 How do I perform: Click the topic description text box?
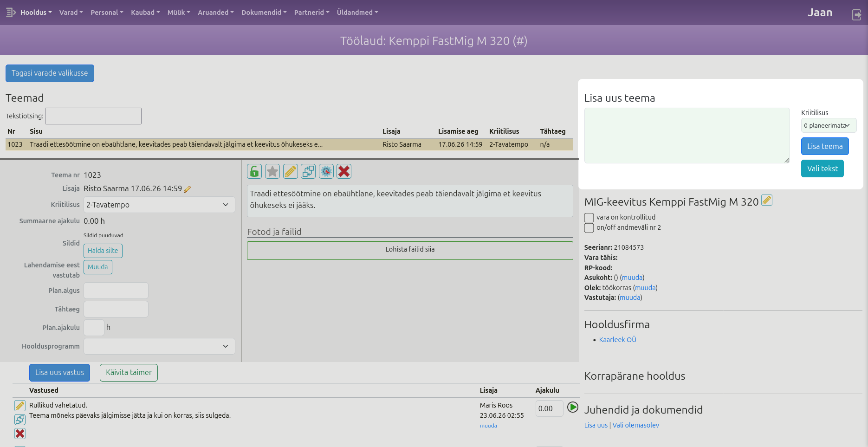pyautogui.click(x=410, y=201)
